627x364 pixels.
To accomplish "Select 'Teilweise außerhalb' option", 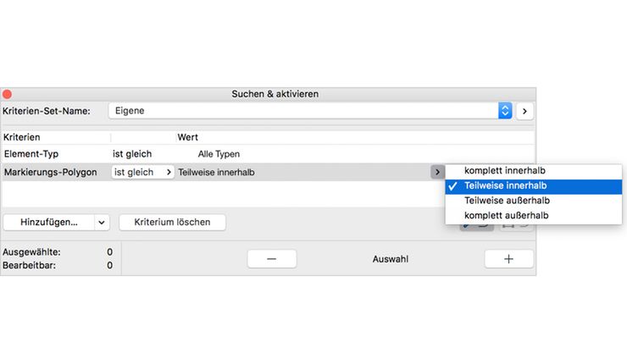I will 534,201.
